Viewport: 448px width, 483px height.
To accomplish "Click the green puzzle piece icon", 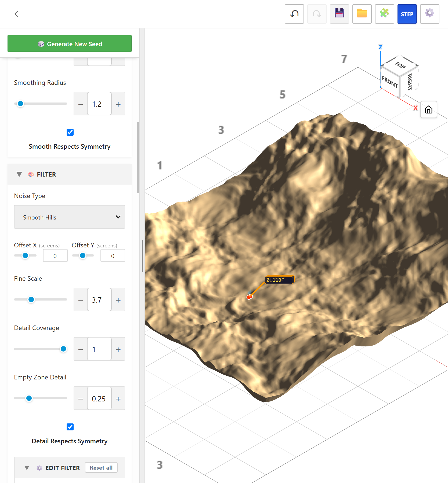I will pyautogui.click(x=385, y=14).
